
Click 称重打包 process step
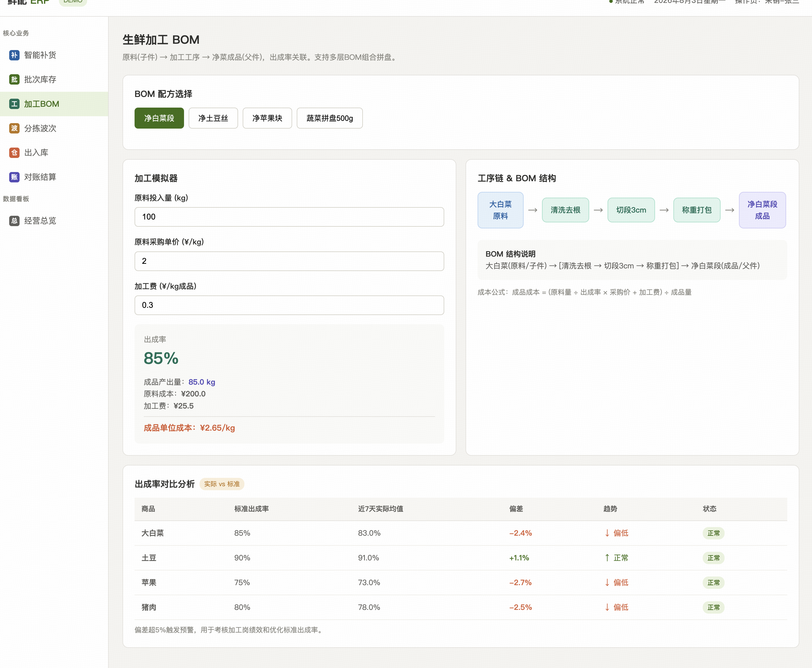tap(697, 210)
